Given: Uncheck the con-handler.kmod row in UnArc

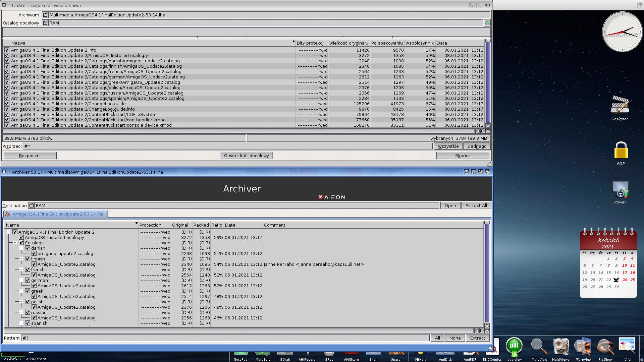Looking at the screenshot, I should point(7,120).
